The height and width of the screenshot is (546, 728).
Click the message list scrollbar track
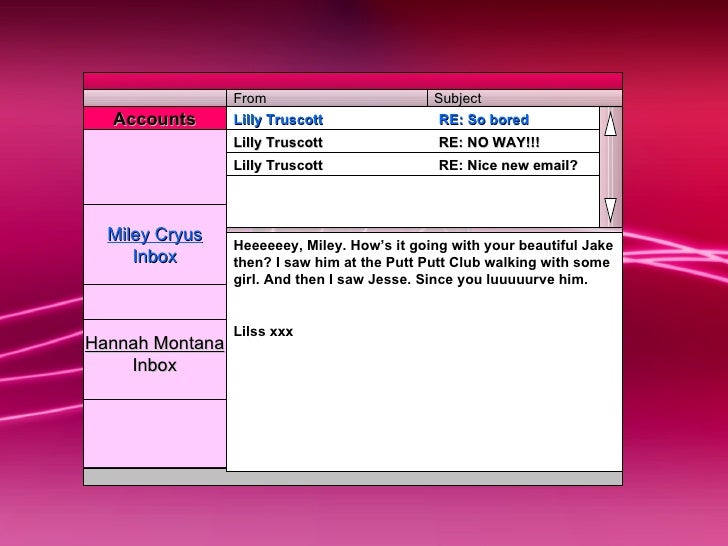[611, 167]
